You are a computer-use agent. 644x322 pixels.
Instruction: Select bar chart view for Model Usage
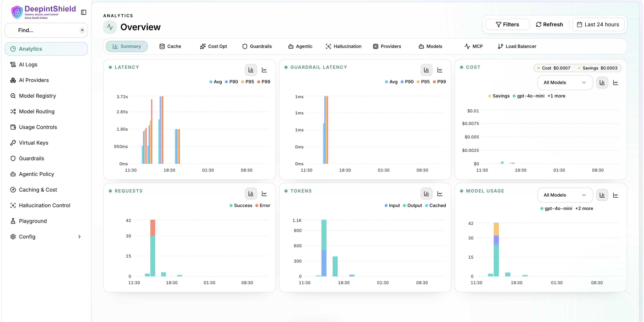pos(602,195)
